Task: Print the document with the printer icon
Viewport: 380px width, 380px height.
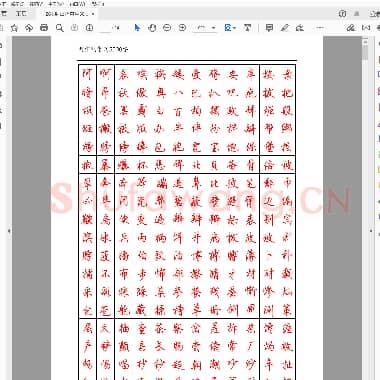Action: [x=44, y=28]
